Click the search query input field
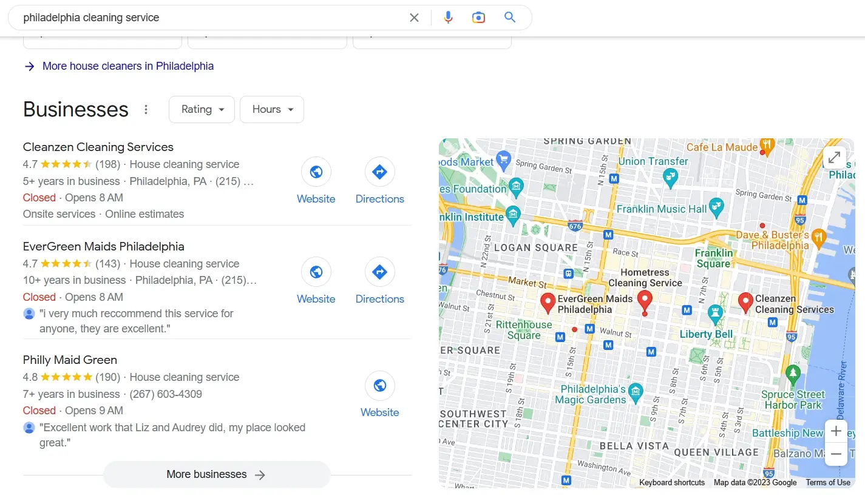This screenshot has width=865, height=504. click(212, 18)
